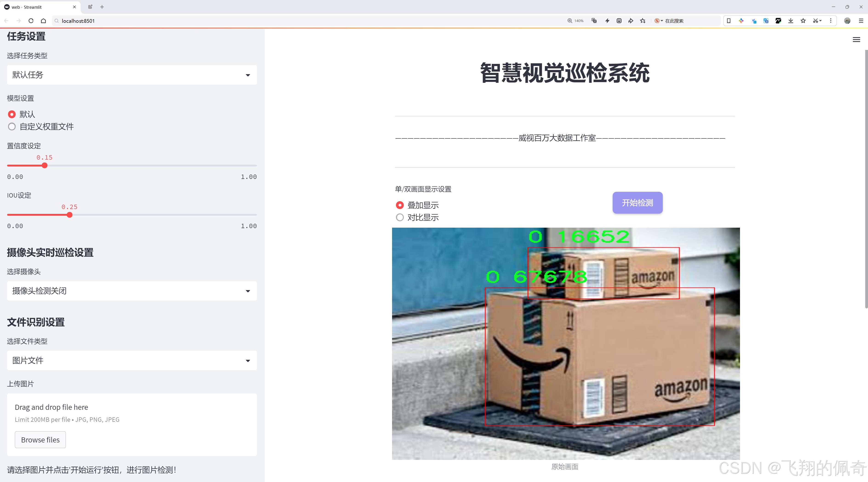Select the 对比显示 radio option

400,217
